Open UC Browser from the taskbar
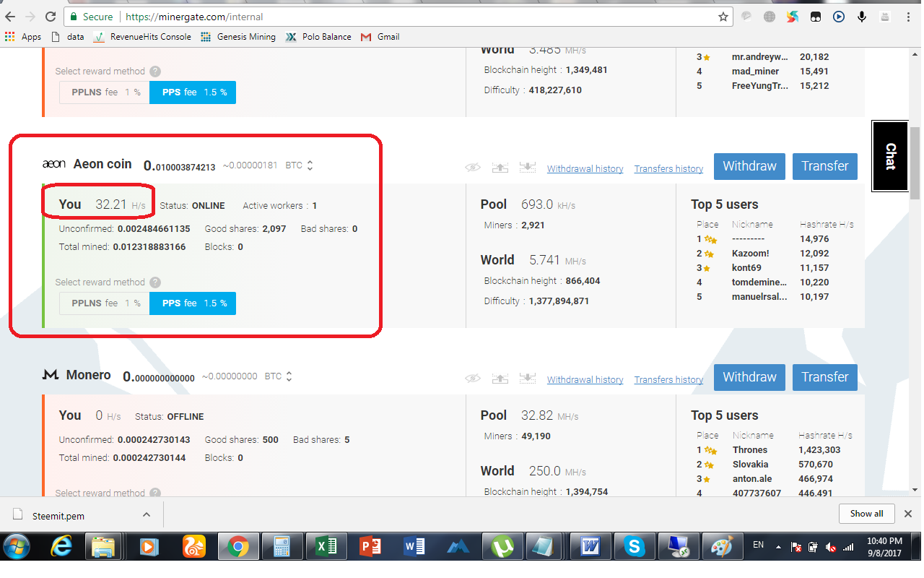Viewport: 924px width, 578px height. 193,547
